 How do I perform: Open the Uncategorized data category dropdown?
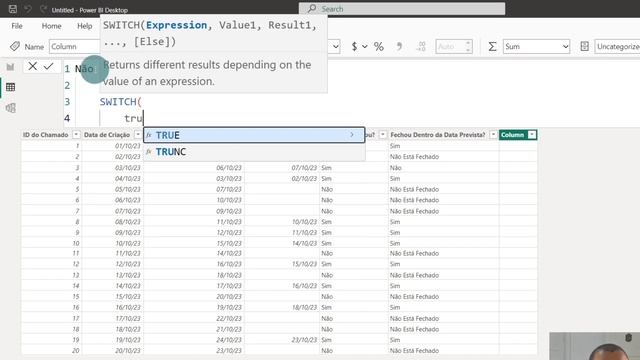click(617, 47)
